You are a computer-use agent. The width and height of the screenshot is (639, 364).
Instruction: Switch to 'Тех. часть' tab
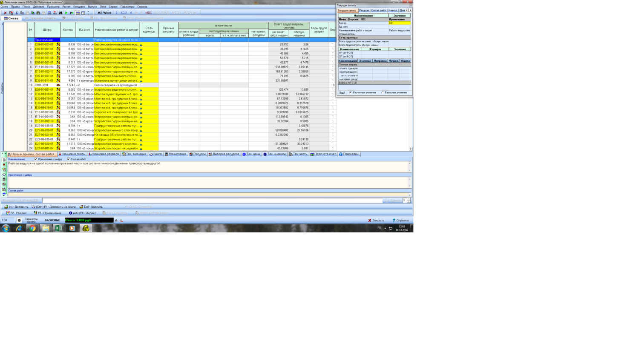pyautogui.click(x=298, y=154)
